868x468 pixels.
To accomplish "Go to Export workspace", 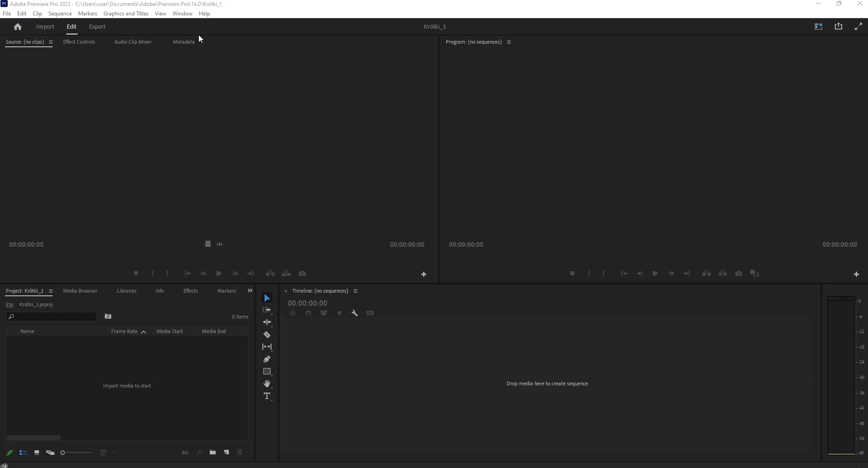I will pyautogui.click(x=97, y=27).
